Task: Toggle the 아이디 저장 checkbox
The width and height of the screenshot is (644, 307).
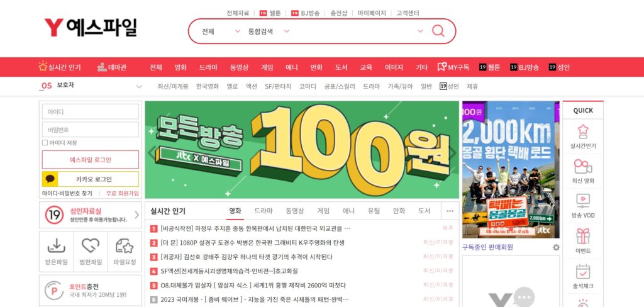Action: click(45, 143)
